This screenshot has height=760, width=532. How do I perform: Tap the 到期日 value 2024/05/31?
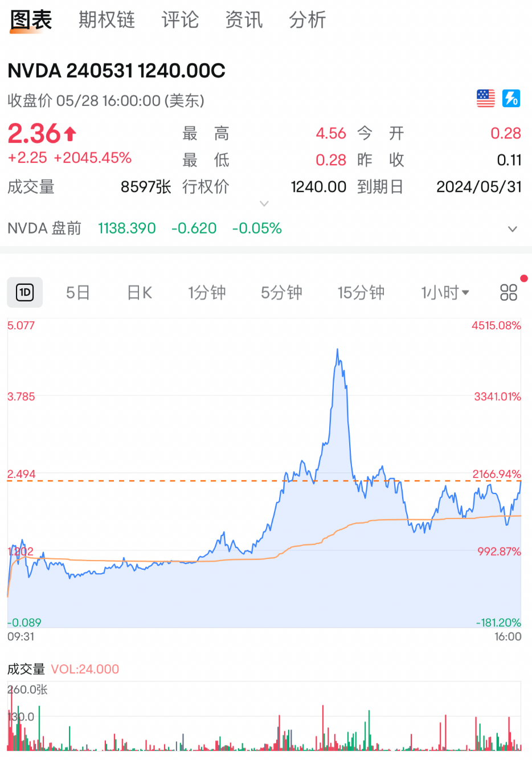pyautogui.click(x=479, y=187)
